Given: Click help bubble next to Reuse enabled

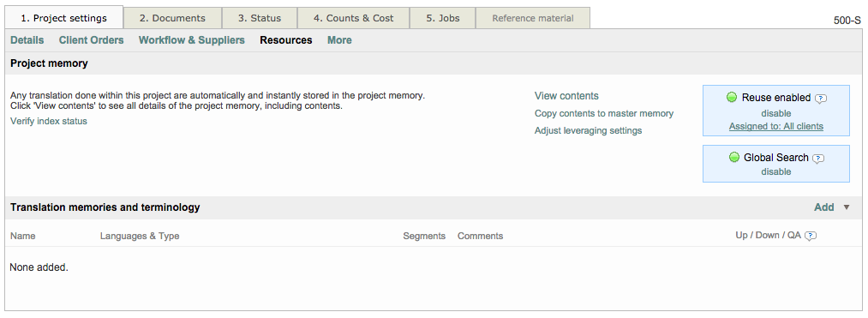Looking at the screenshot, I should [x=821, y=99].
